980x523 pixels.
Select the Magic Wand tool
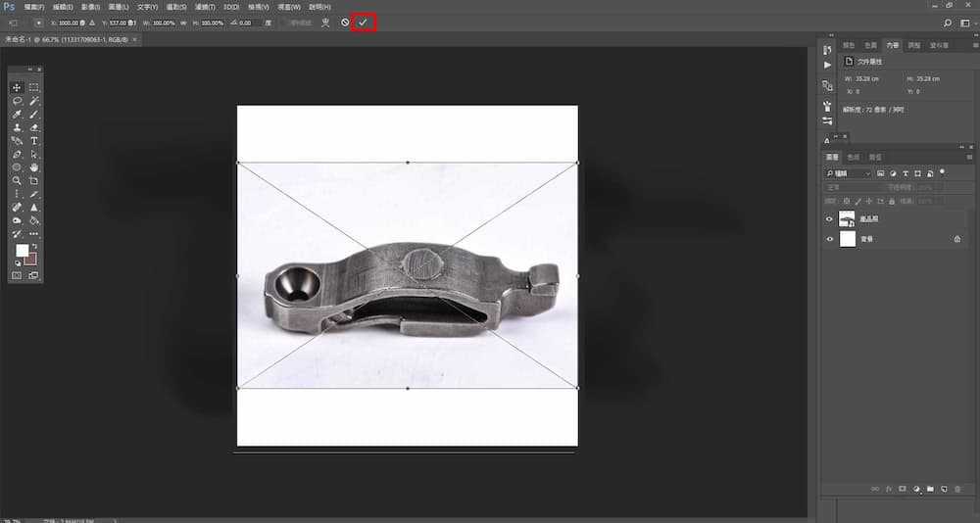[33, 101]
